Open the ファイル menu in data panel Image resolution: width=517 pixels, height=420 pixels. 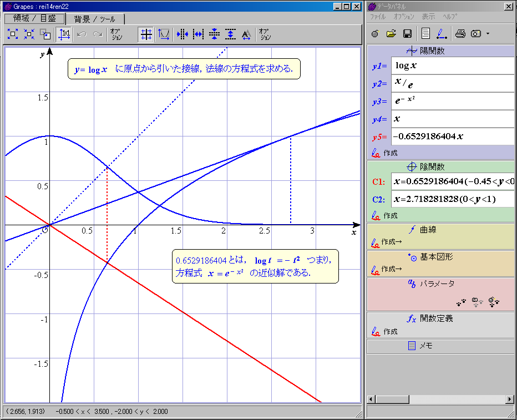[378, 17]
